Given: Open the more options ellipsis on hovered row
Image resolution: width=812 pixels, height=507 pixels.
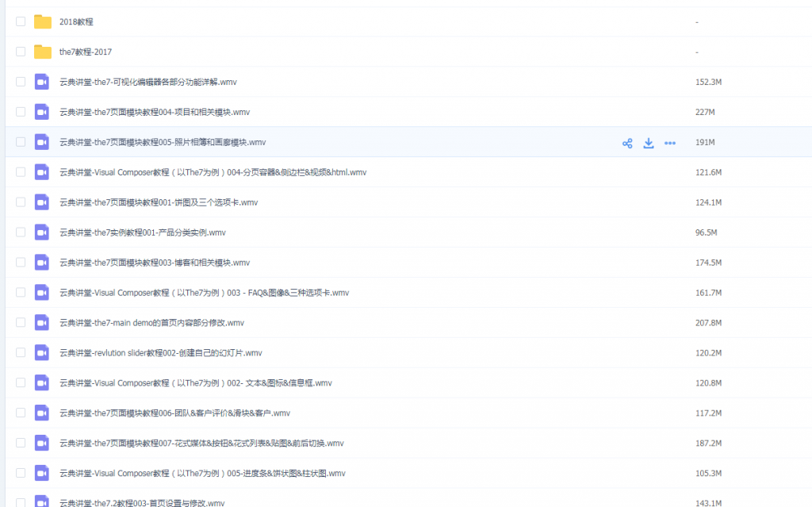Looking at the screenshot, I should tap(670, 143).
